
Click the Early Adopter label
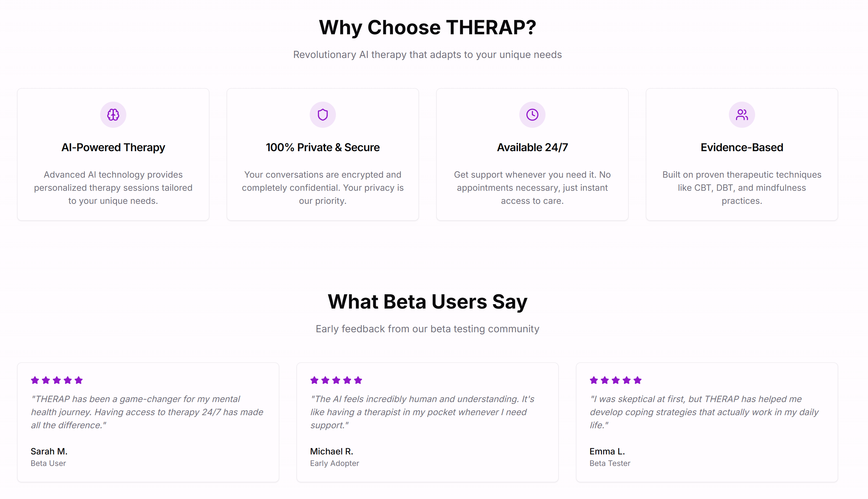[334, 463]
